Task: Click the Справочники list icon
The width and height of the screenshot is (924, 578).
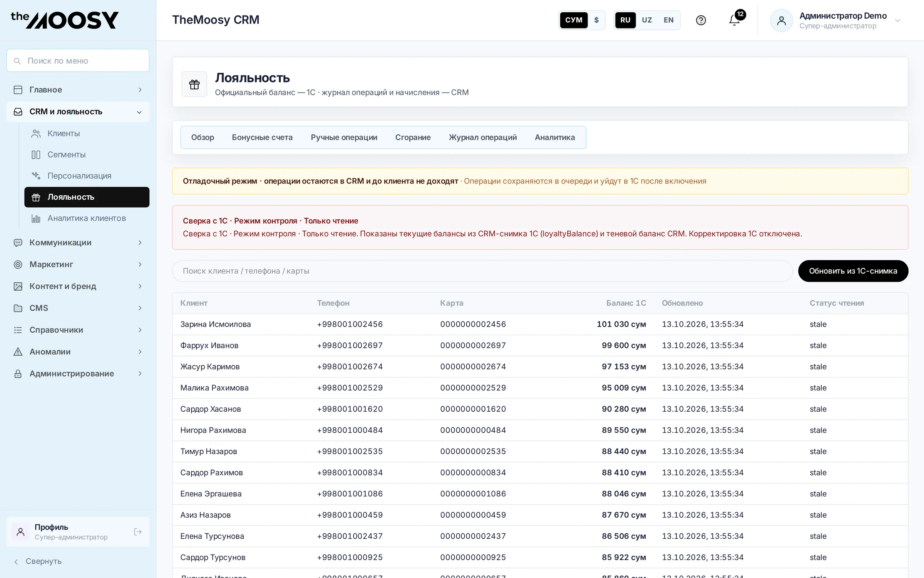Action: [x=18, y=330]
